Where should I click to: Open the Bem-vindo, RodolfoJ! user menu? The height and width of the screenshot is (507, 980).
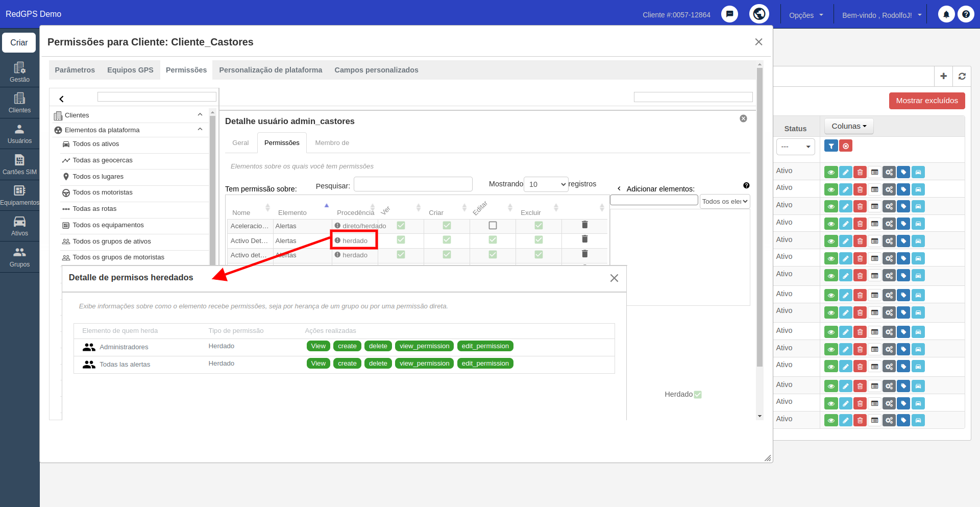882,15
